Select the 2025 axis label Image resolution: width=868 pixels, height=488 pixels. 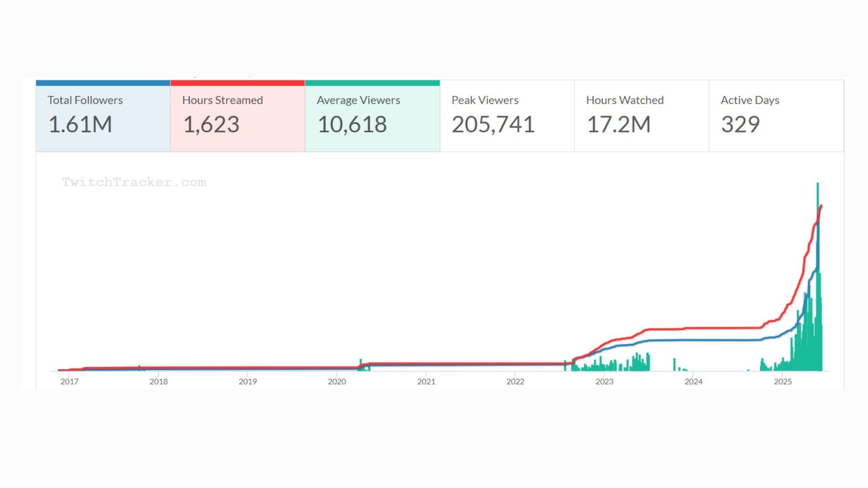(783, 381)
